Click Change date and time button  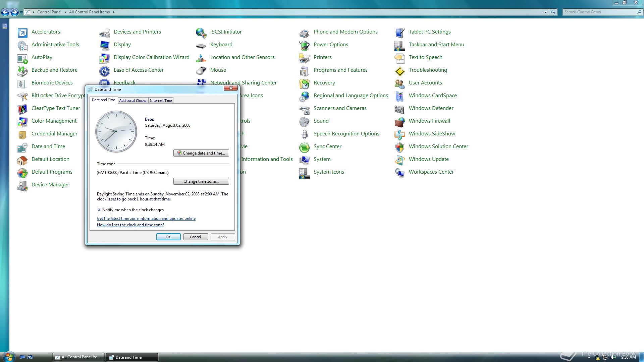coord(201,153)
